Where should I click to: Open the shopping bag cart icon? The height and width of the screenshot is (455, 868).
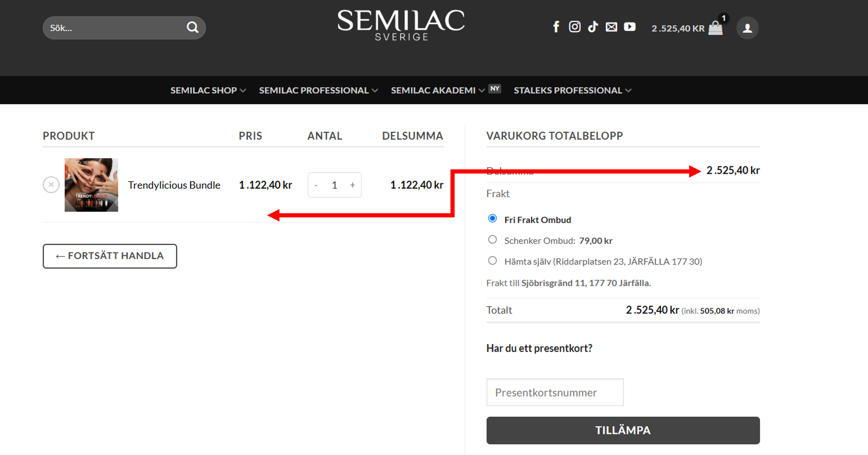click(x=715, y=28)
